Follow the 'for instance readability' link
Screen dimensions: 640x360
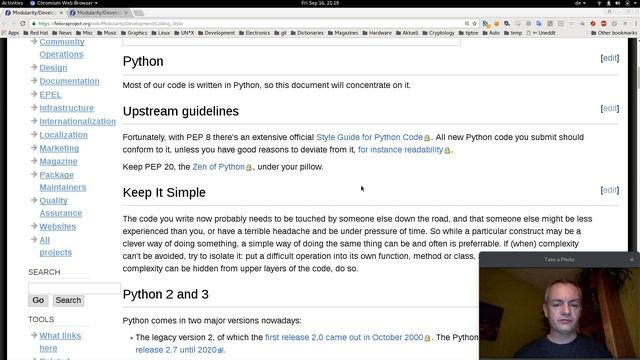click(400, 149)
